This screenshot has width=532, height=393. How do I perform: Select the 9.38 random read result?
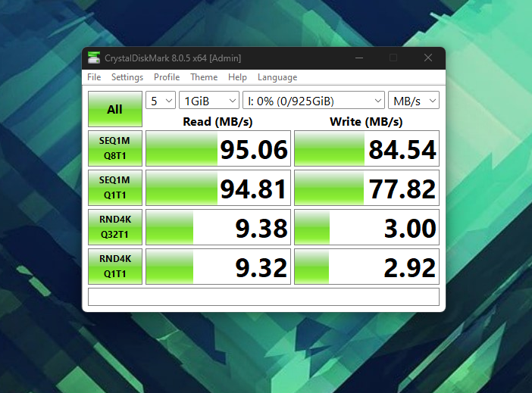218,227
